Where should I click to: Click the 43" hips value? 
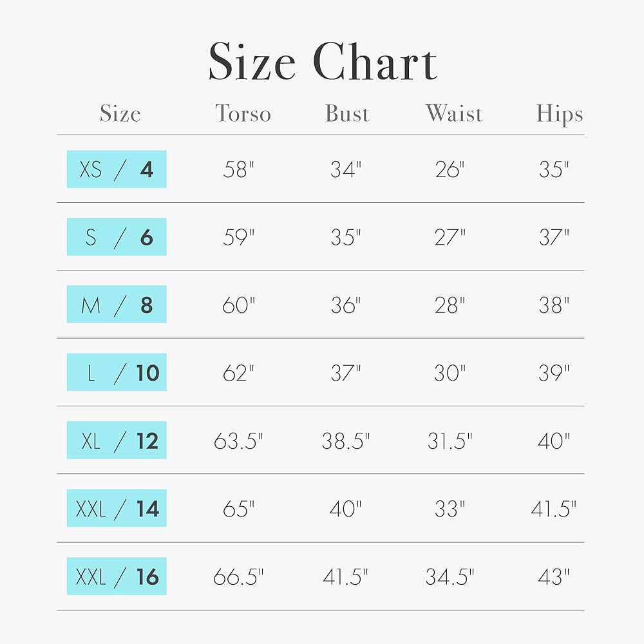(554, 577)
